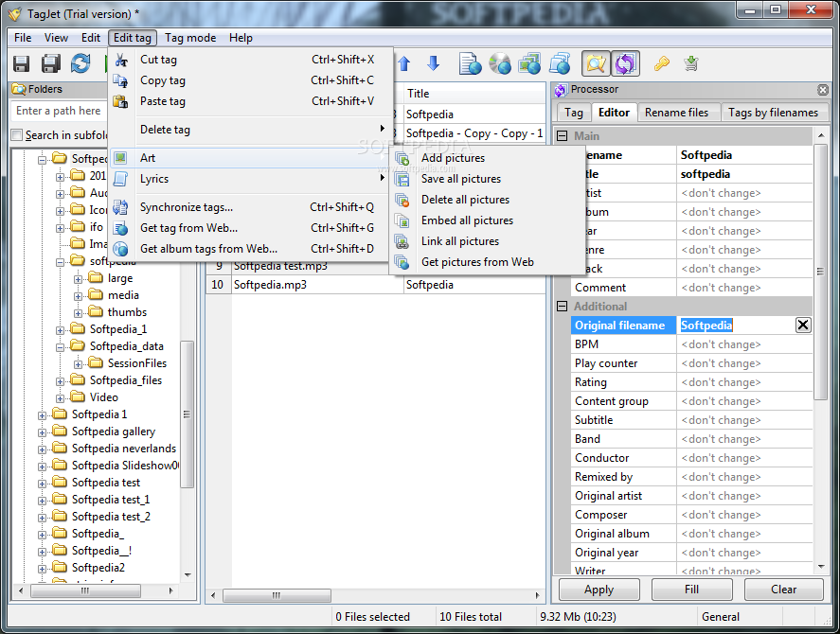Click the blue down arrow icon

pyautogui.click(x=434, y=63)
